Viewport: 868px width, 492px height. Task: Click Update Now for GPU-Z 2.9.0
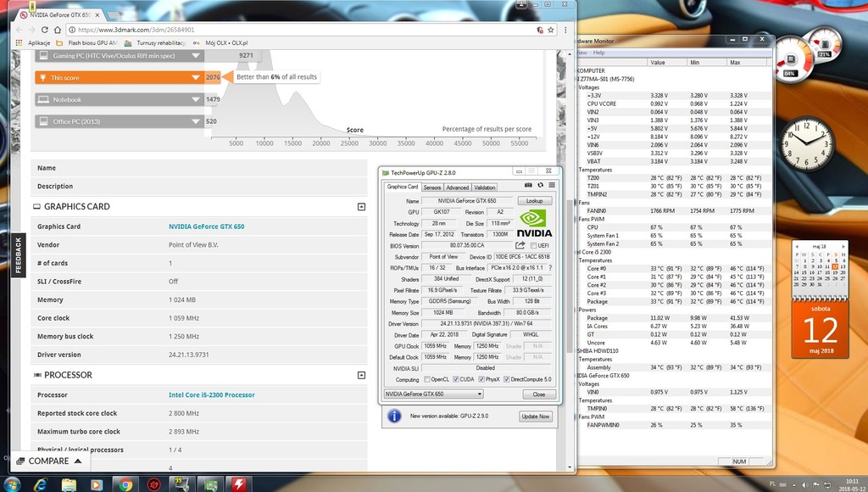(536, 417)
